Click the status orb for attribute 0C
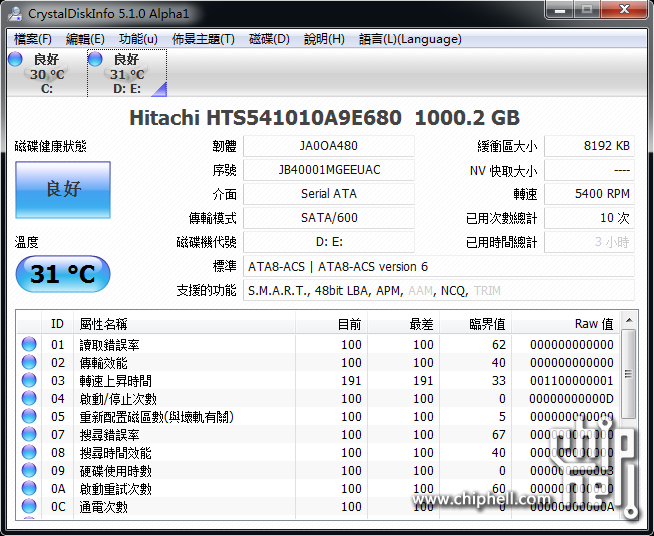The height and width of the screenshot is (536, 654). [x=29, y=506]
